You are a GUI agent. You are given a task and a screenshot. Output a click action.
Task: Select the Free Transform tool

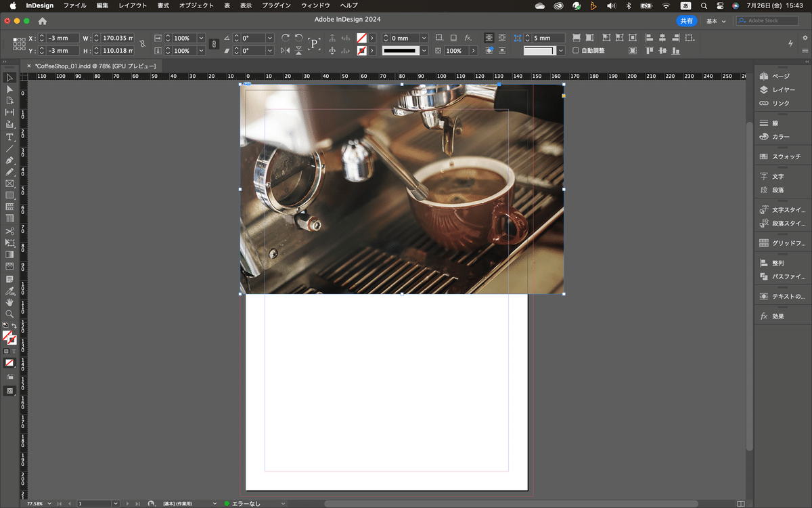(x=9, y=242)
